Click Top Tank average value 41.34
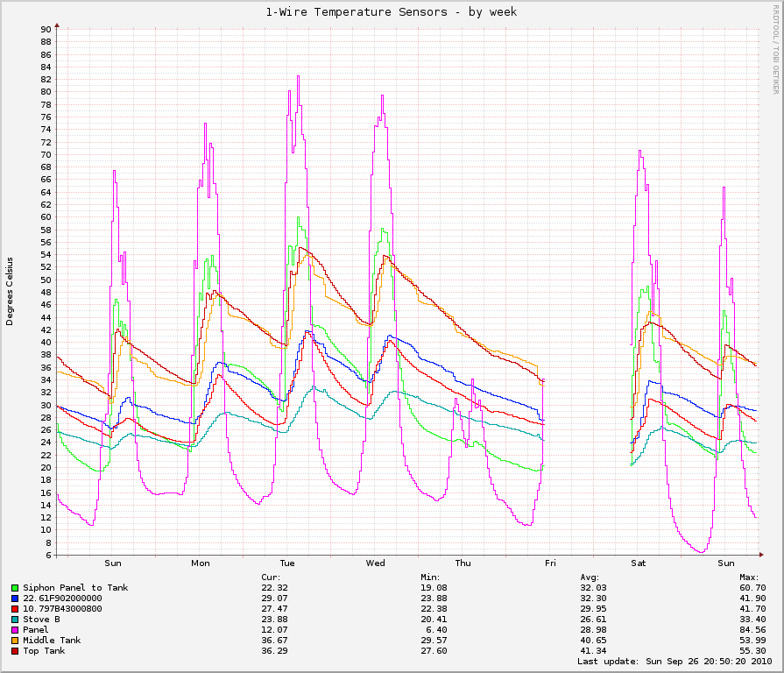Screen dimensions: 784x673 pyautogui.click(x=594, y=651)
